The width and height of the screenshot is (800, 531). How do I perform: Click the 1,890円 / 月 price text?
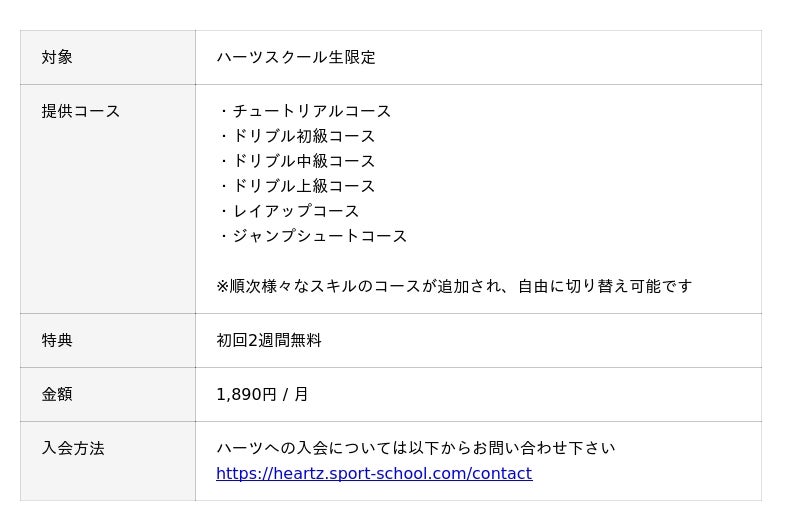tap(262, 394)
